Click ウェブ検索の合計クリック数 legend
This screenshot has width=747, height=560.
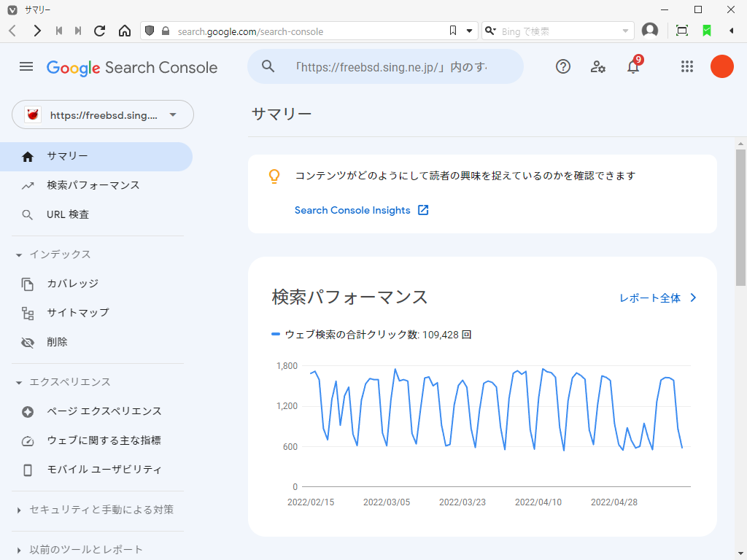click(x=371, y=334)
